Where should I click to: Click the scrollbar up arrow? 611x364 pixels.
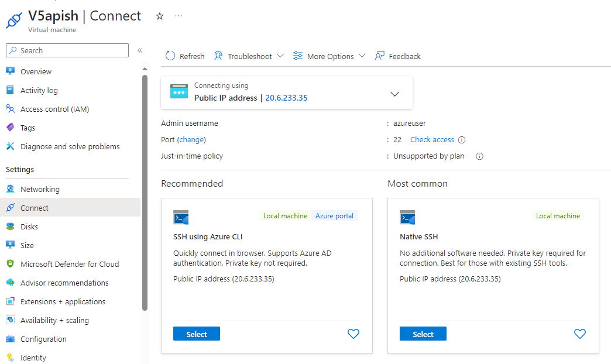click(x=145, y=69)
